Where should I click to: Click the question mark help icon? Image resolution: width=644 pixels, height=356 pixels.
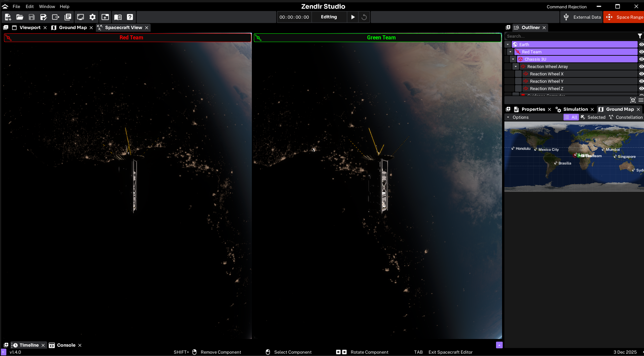point(130,17)
